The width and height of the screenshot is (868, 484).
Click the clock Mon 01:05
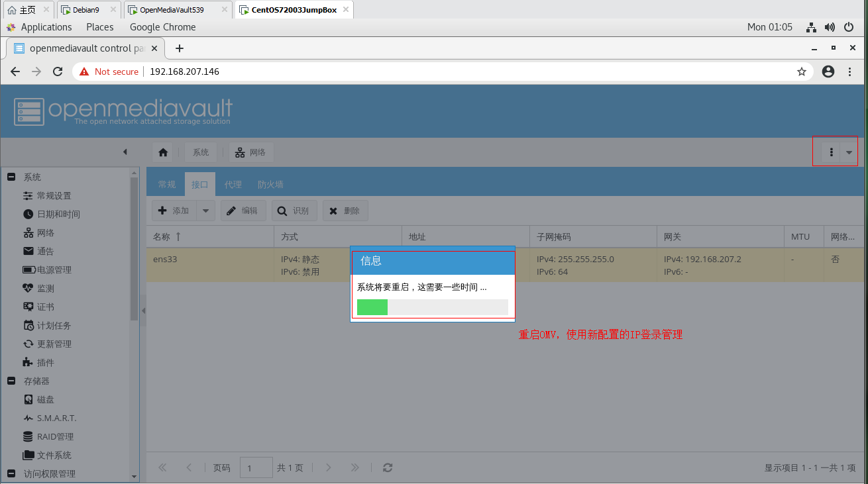click(770, 27)
